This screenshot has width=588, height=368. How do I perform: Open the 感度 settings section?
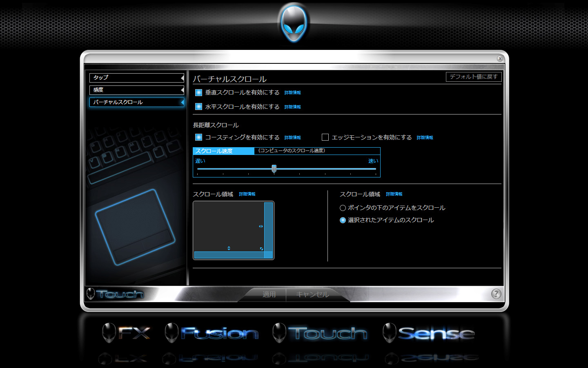137,90
